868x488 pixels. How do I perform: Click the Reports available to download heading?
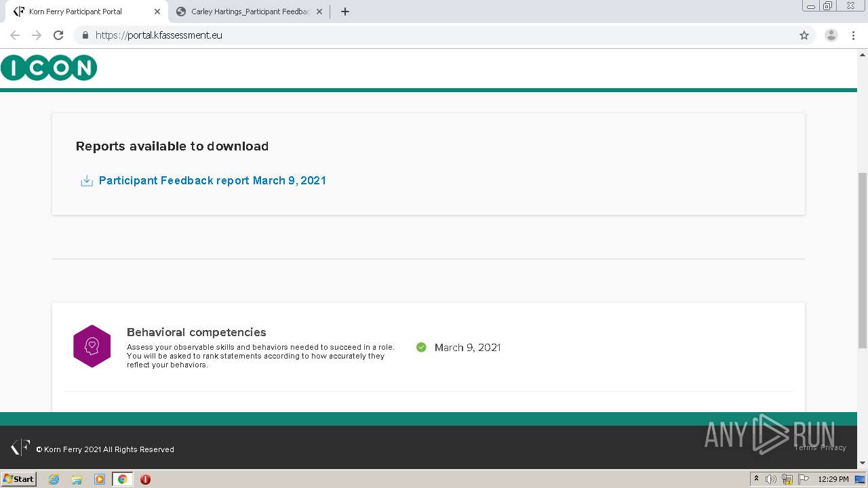172,146
